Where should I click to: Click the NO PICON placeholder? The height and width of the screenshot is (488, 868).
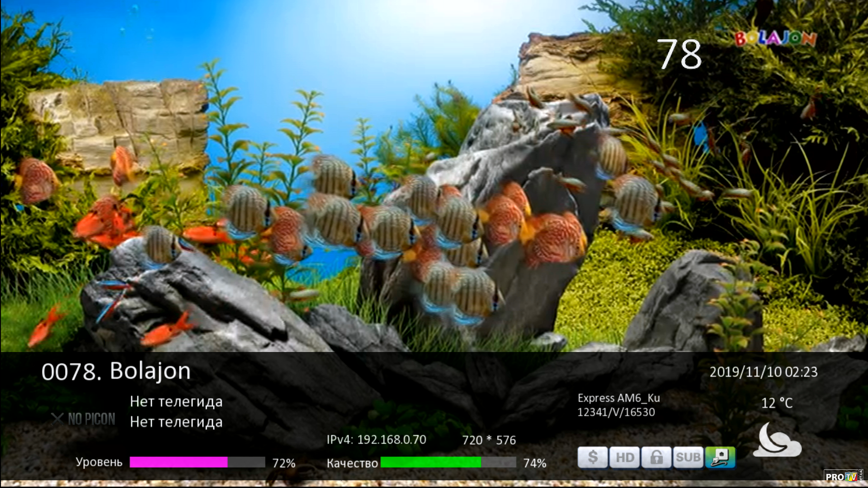[84, 419]
